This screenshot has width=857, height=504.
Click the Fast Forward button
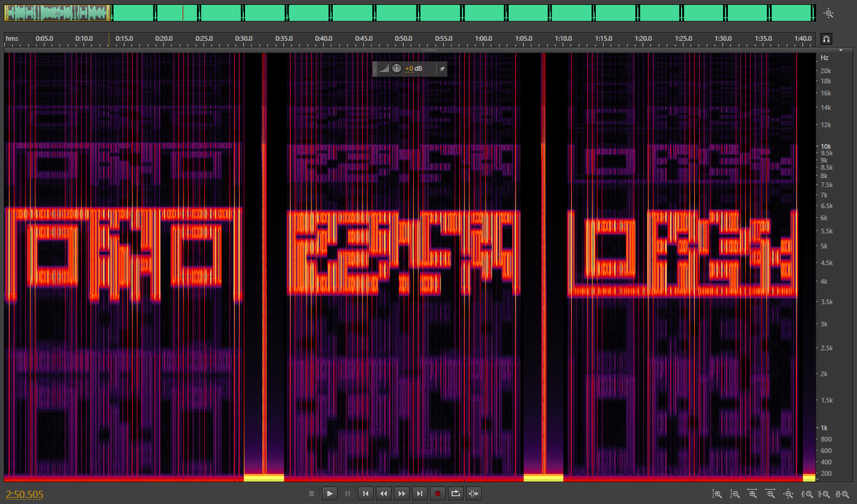(402, 494)
